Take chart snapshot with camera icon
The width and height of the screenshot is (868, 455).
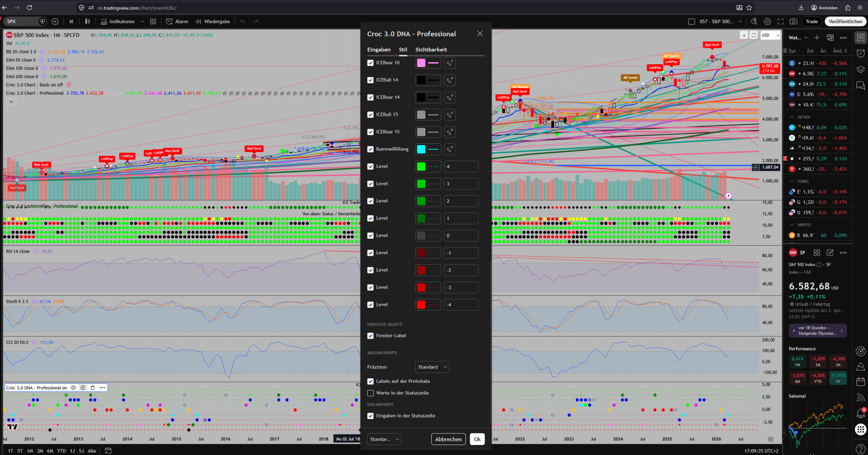pyautogui.click(x=793, y=22)
